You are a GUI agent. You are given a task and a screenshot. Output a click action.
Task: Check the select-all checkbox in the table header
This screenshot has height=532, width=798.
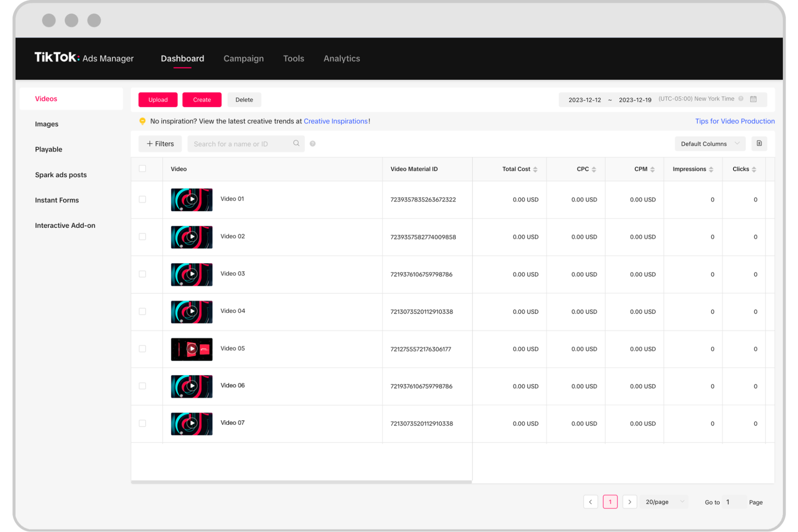pyautogui.click(x=143, y=168)
